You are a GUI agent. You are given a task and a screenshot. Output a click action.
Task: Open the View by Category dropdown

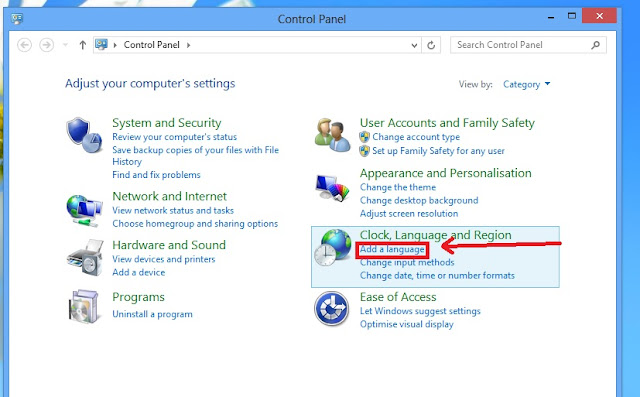527,84
